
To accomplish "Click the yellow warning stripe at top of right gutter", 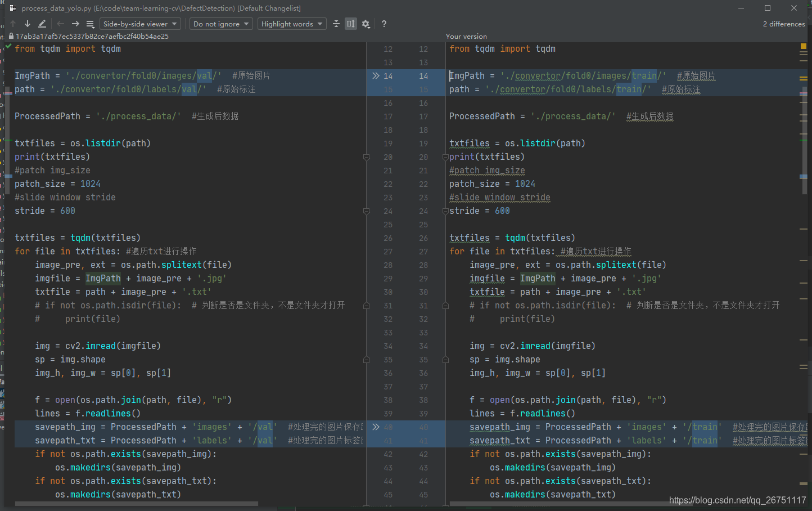I will 804,47.
